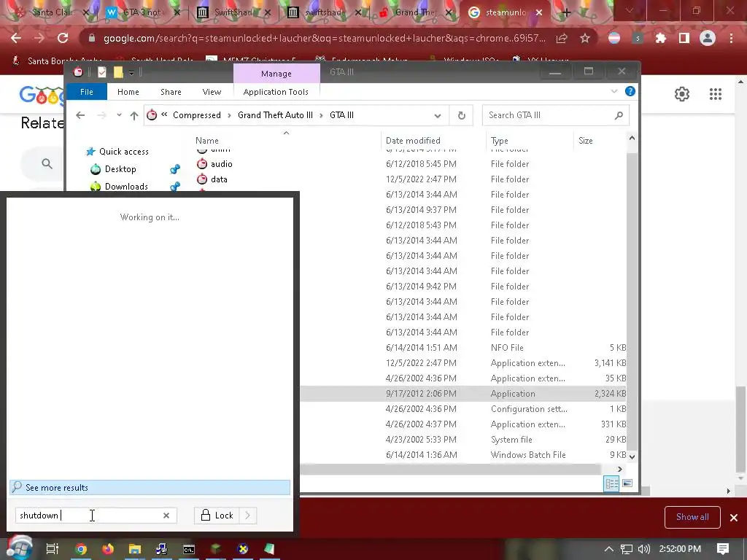The height and width of the screenshot is (560, 747).
Task: Click the Explorer help question mark icon
Action: click(x=630, y=91)
